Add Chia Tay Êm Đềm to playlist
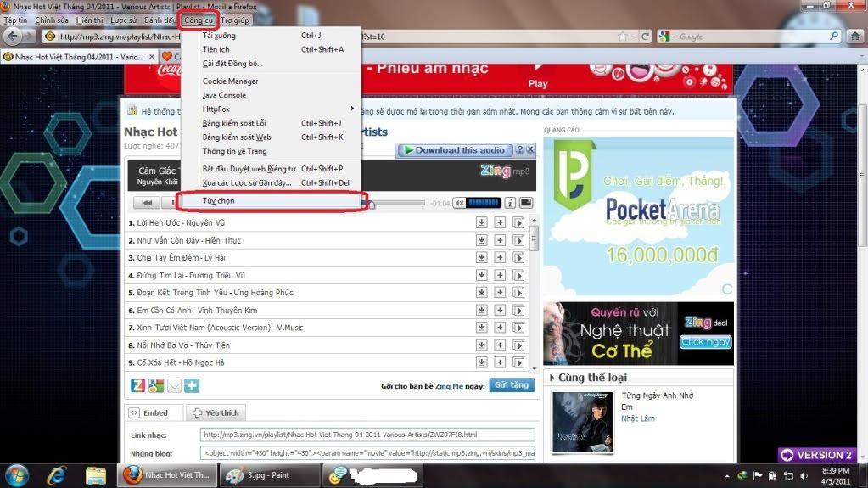This screenshot has width=868, height=488. click(500, 257)
